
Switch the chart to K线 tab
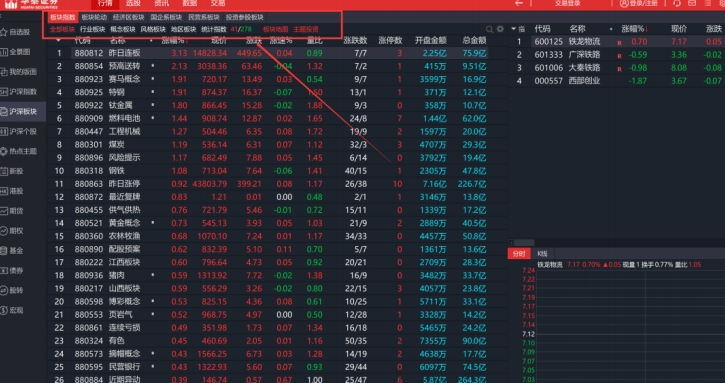point(542,253)
